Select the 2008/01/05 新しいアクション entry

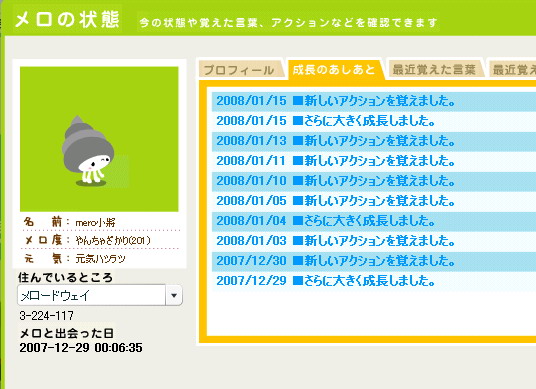point(374,201)
